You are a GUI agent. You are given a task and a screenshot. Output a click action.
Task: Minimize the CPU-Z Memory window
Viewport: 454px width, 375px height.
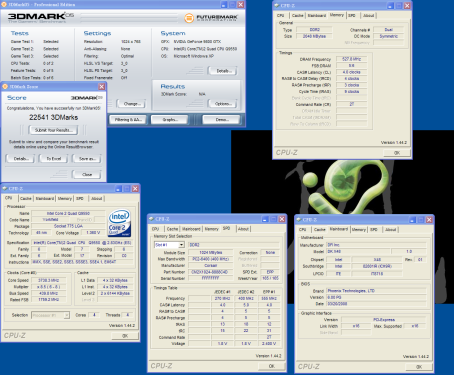[390, 6]
